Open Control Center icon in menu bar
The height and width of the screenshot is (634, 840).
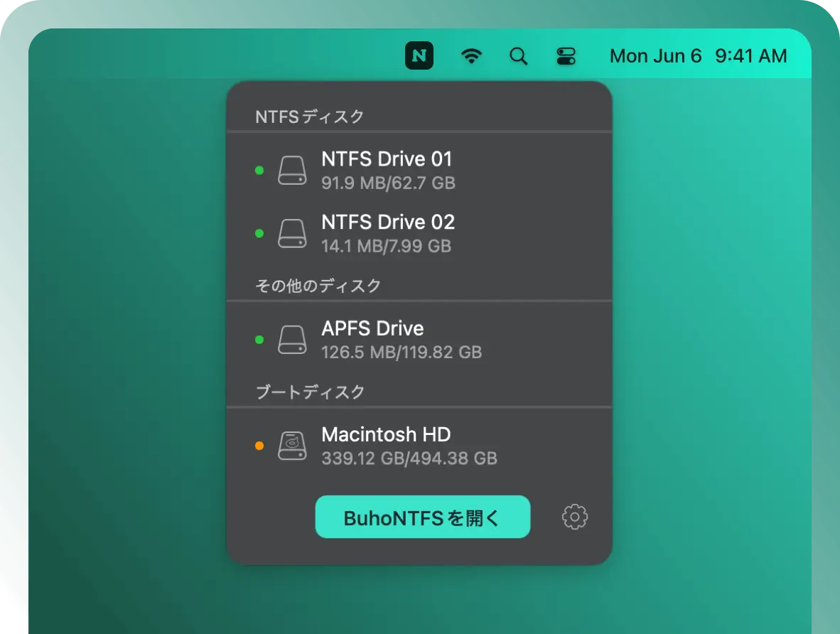(566, 55)
